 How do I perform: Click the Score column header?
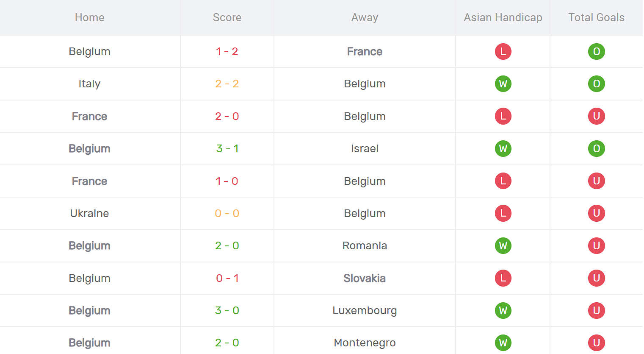point(227,17)
